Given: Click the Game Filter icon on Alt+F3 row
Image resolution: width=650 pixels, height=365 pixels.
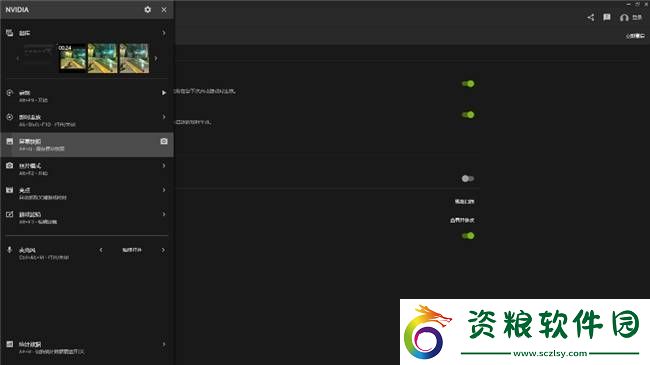Looking at the screenshot, I should pos(10,214).
